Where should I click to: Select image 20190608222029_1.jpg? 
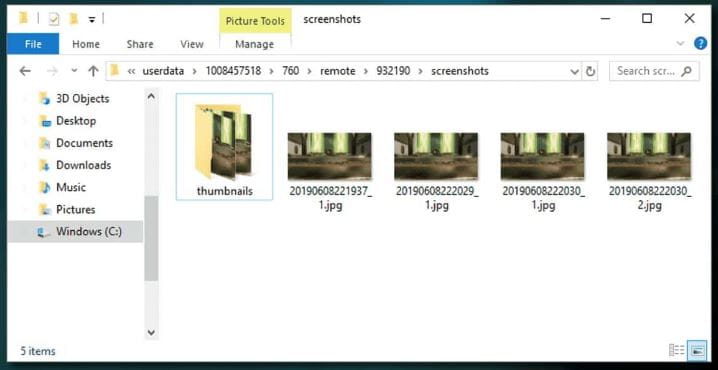(x=436, y=171)
